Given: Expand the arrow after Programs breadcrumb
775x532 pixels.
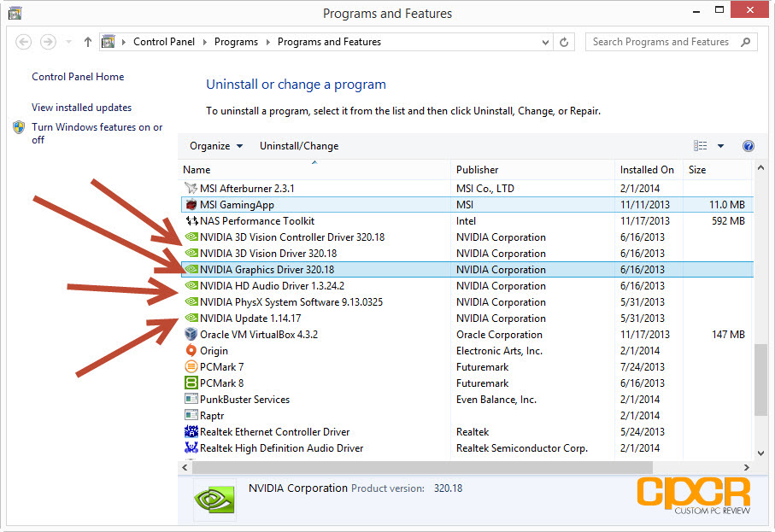Looking at the screenshot, I should coord(268,42).
